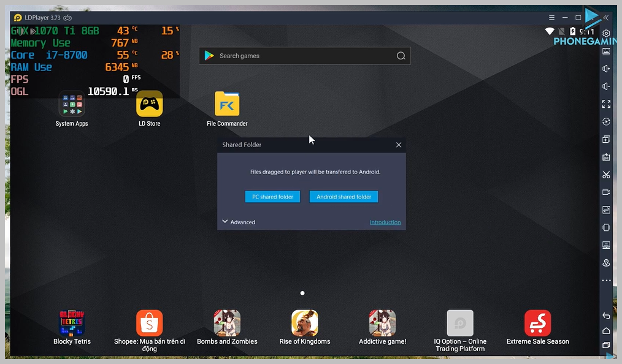The height and width of the screenshot is (364, 622).
Task: Click Wi-Fi status icon in Android bar
Action: click(x=550, y=31)
